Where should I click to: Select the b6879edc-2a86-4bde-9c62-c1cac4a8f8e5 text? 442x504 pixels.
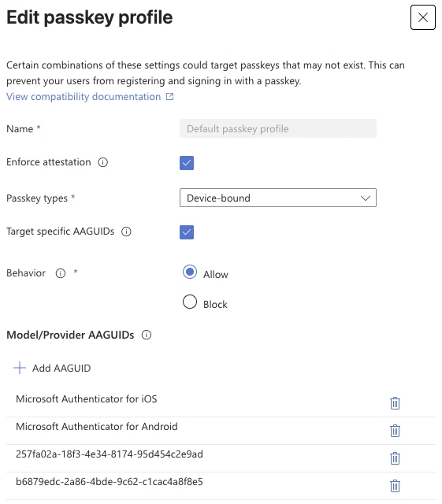110,482
